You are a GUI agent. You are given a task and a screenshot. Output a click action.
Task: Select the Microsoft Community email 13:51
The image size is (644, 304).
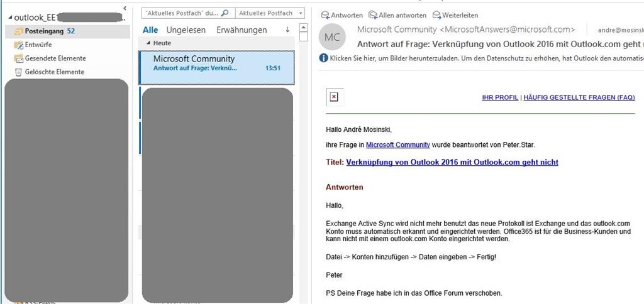click(217, 67)
